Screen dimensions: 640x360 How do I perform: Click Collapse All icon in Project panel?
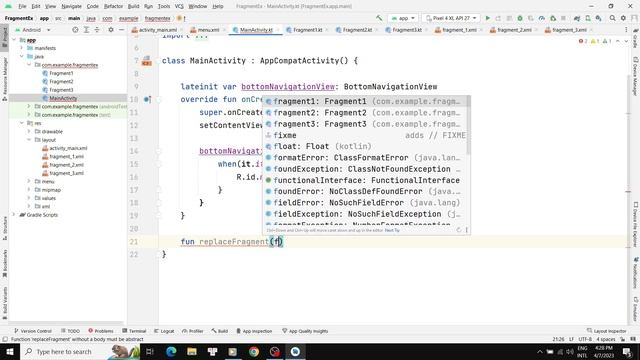click(x=97, y=30)
